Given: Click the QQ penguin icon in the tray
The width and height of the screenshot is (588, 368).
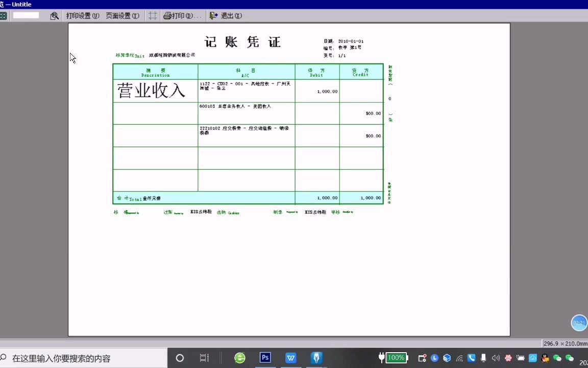Looking at the screenshot, I should click(x=545, y=358).
